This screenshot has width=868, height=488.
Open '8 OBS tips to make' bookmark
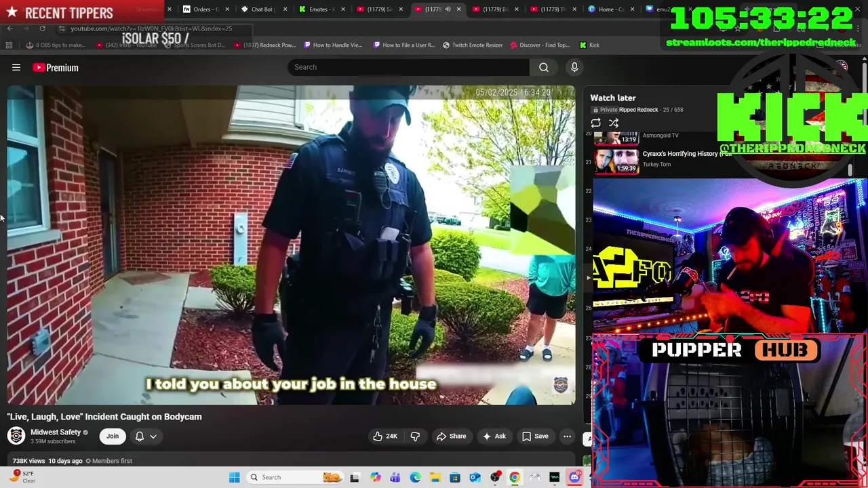coord(56,45)
